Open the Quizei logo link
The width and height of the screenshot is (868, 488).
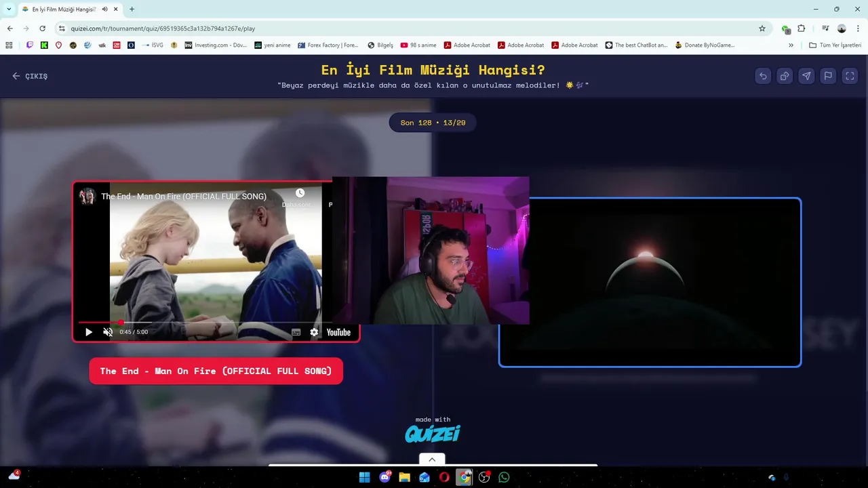click(433, 434)
